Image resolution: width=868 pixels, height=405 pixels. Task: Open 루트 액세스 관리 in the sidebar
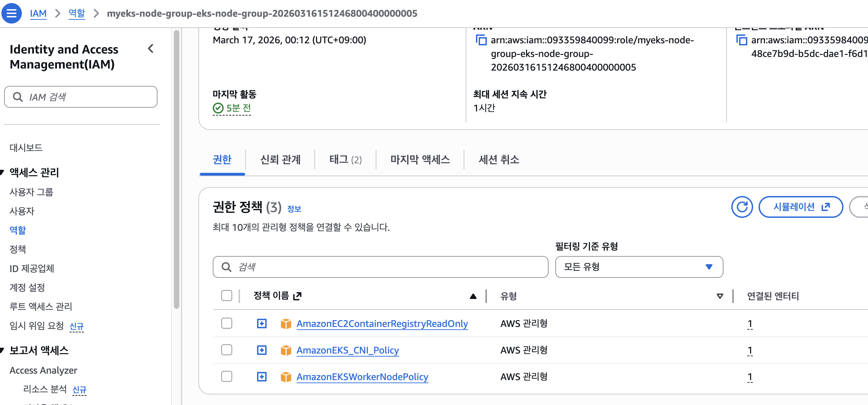pos(41,306)
